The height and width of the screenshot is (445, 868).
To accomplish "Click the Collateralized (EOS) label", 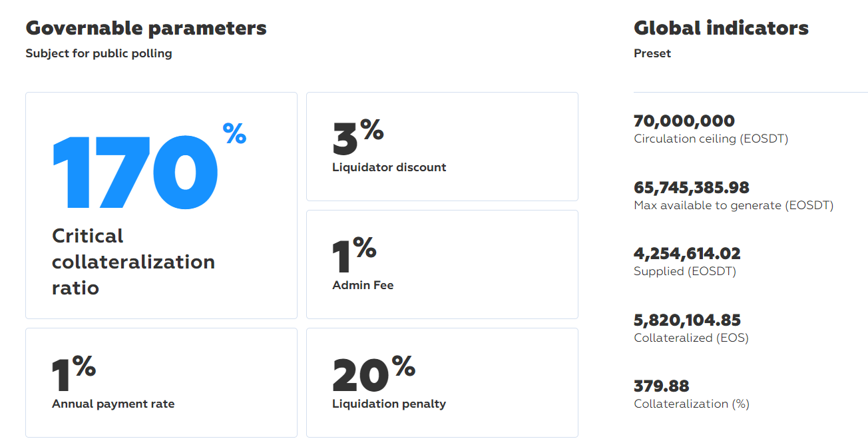I will tap(691, 338).
